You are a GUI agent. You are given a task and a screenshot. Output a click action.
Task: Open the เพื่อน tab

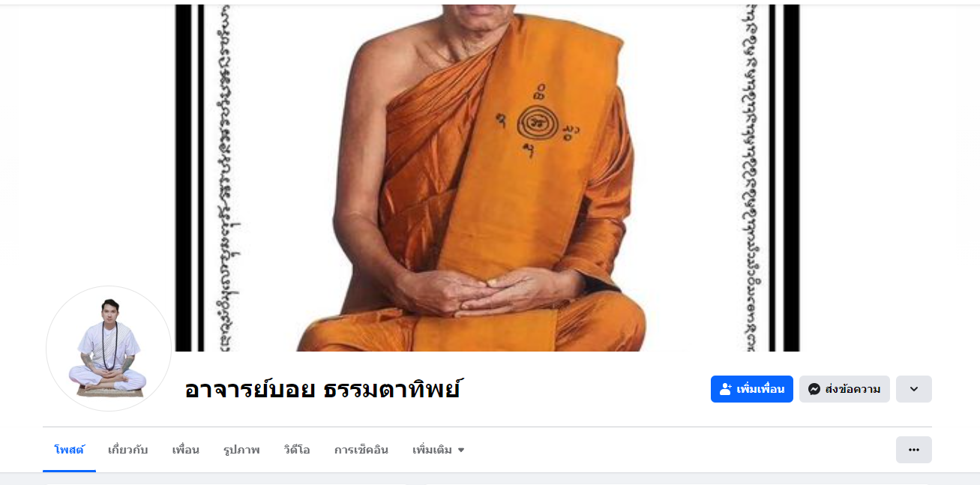185,450
